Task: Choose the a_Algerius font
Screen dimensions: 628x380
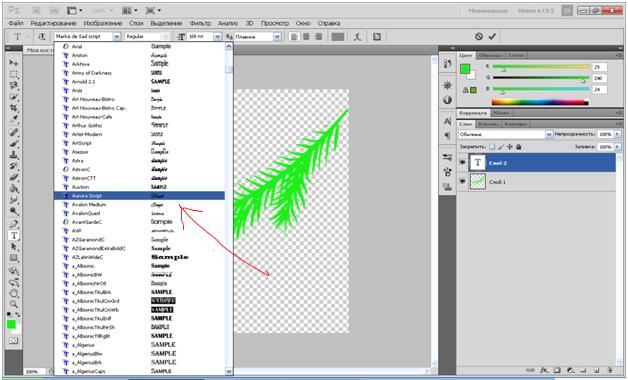Action: pos(139,345)
